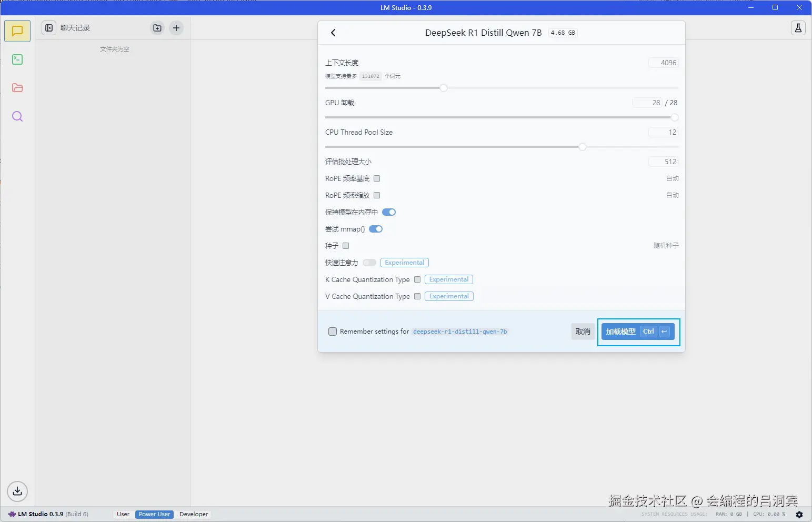Open My Models via the folder sidebar icon
Viewport: 812px width, 522px height.
click(x=17, y=88)
